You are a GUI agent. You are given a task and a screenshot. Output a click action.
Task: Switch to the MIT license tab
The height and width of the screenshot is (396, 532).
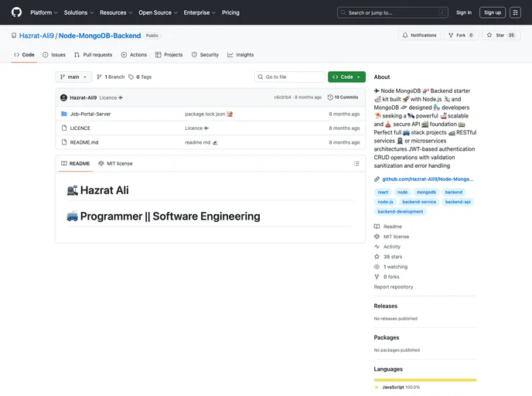tap(115, 163)
